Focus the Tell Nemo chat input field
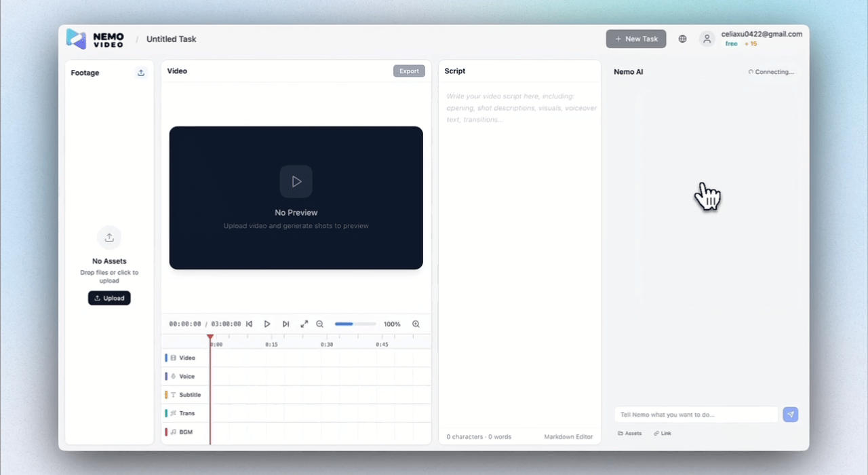Image resolution: width=868 pixels, height=475 pixels. 696,415
